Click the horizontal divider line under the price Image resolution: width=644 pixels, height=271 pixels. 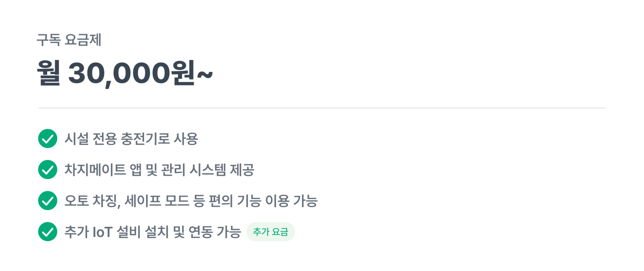pyautogui.click(x=322, y=108)
